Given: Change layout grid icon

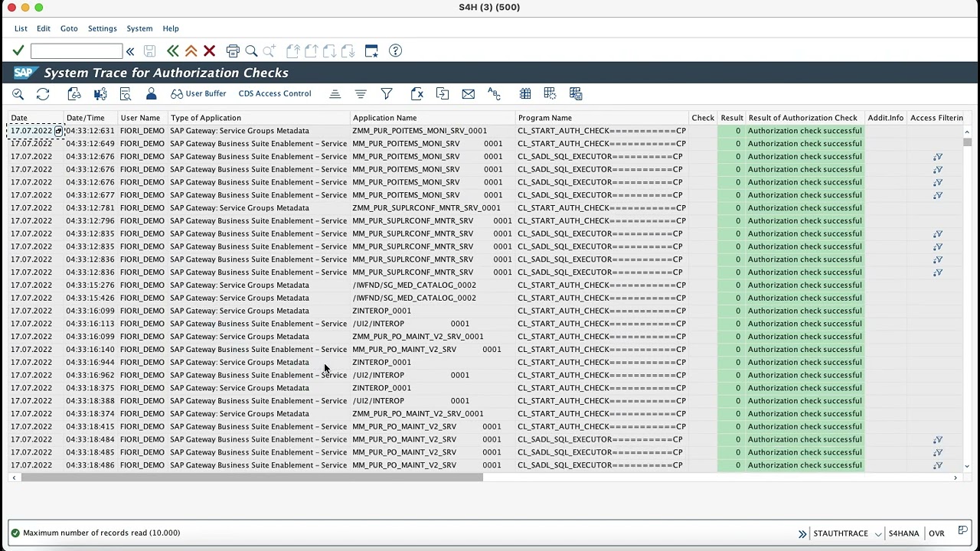Looking at the screenshot, I should point(525,94).
